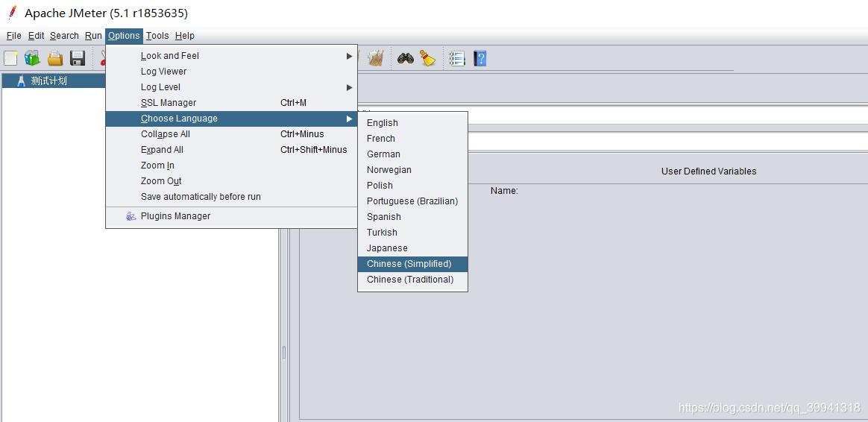This screenshot has height=422, width=868.
Task: Select Chinese (Simplified) language
Action: tap(413, 264)
